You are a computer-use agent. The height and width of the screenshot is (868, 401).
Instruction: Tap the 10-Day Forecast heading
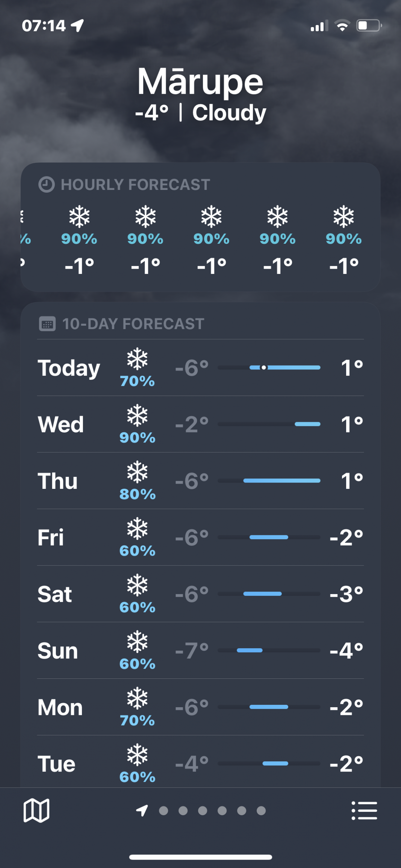[x=133, y=324]
